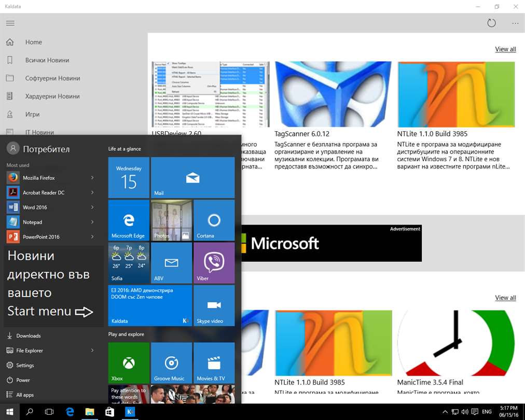The image size is (525, 420).
Task: Refresh the Kaldata news feed
Action: coord(491,23)
